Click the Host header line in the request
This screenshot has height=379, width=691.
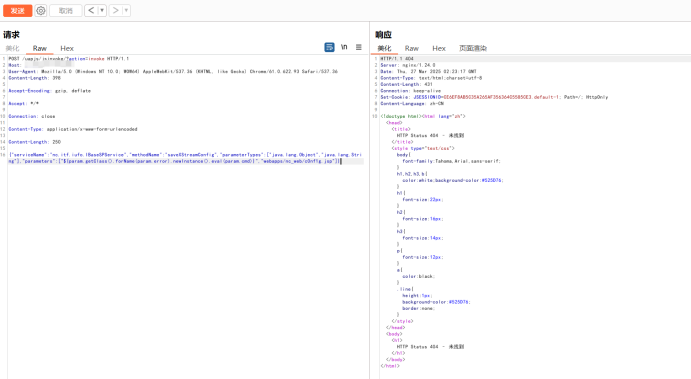tap(42, 65)
